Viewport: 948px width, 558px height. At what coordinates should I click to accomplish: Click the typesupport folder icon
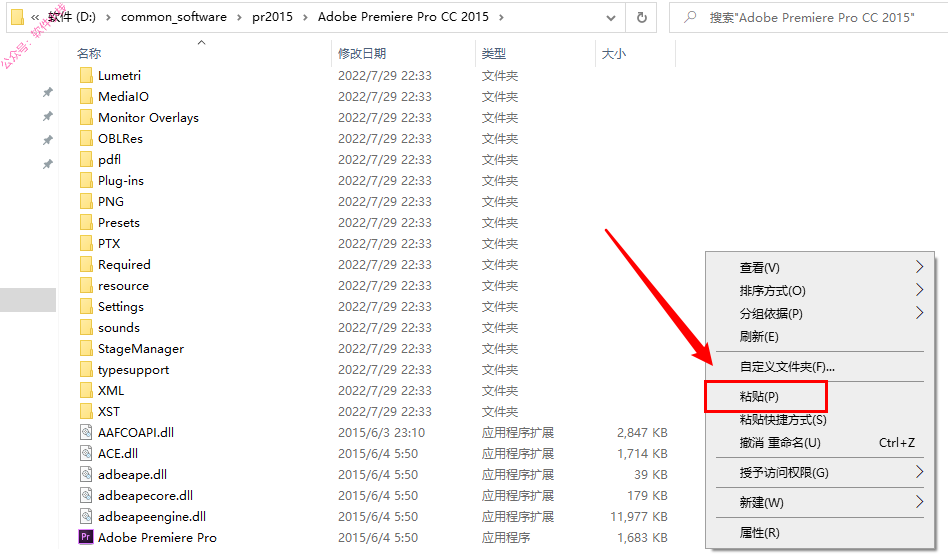click(x=86, y=369)
